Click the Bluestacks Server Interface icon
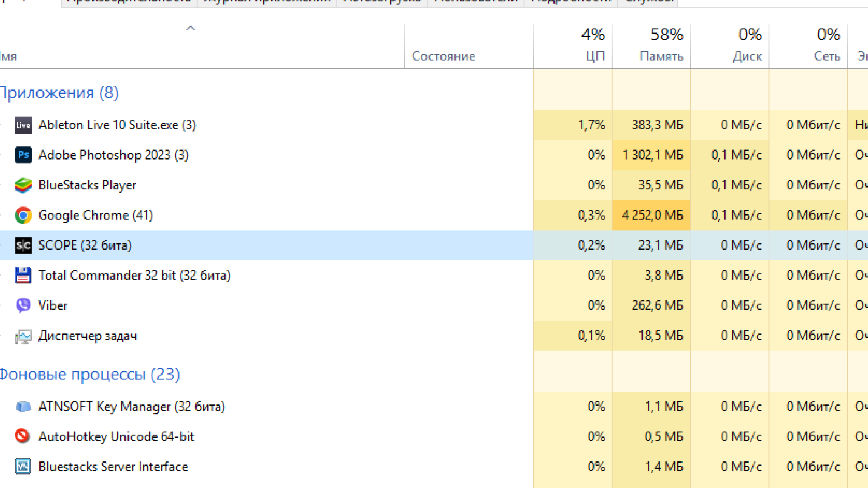 (23, 466)
